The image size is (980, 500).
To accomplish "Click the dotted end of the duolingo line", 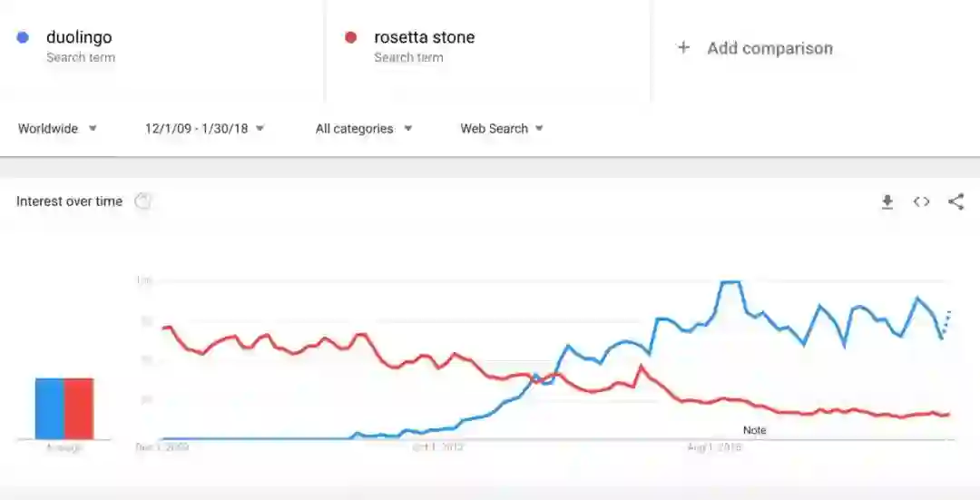I will 946,322.
